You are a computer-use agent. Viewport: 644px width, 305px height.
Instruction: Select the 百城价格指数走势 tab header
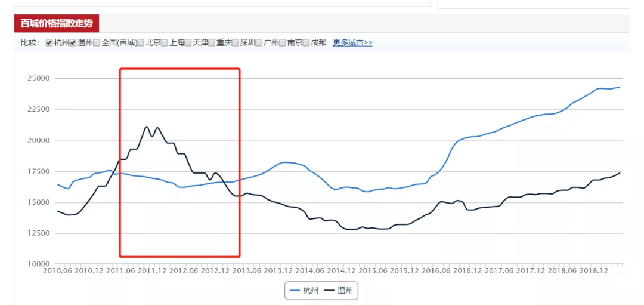(x=57, y=23)
